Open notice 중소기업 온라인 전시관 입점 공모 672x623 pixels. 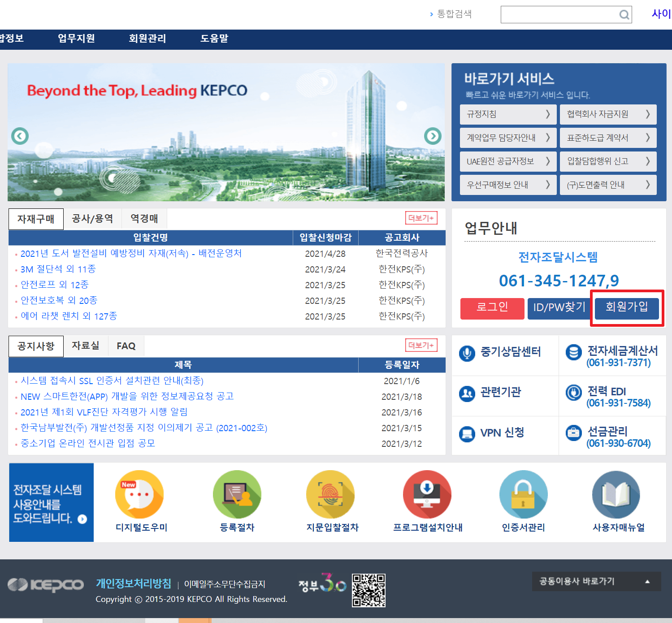[x=88, y=444]
